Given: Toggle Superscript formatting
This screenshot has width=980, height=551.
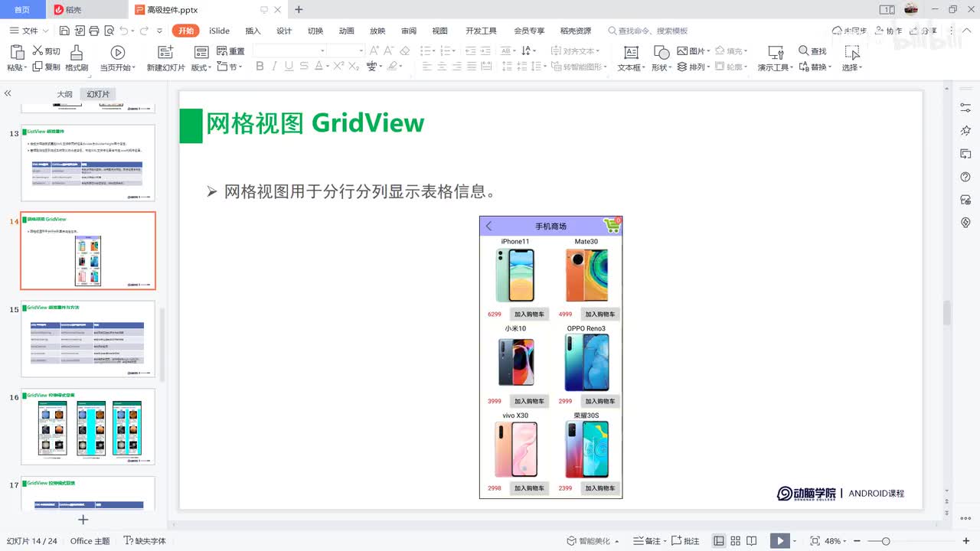Looking at the screenshot, I should [x=339, y=67].
